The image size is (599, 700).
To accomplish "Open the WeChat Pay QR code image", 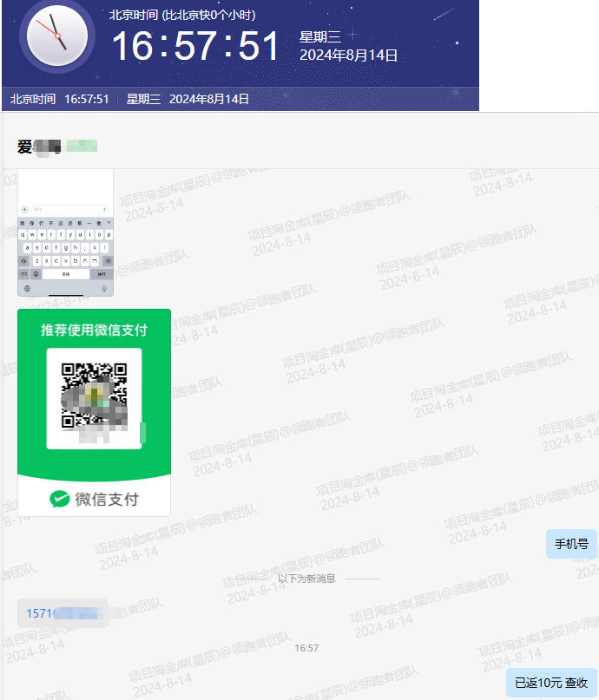I will (94, 412).
